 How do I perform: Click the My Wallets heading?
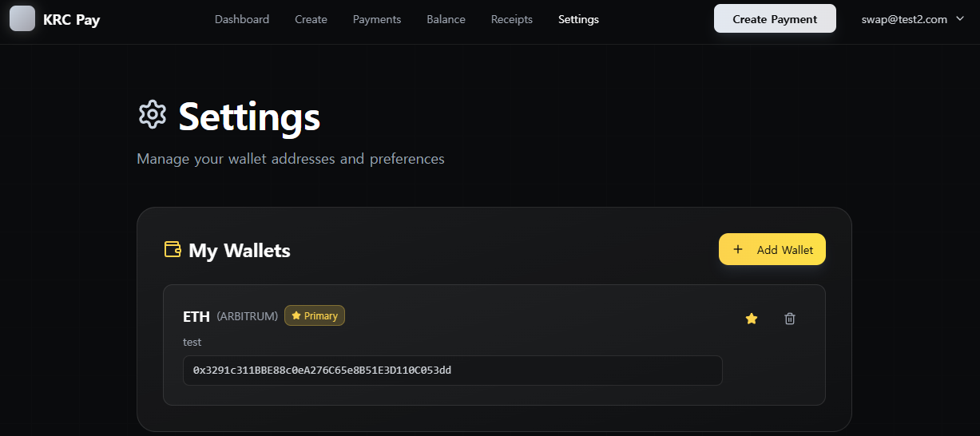(x=240, y=251)
